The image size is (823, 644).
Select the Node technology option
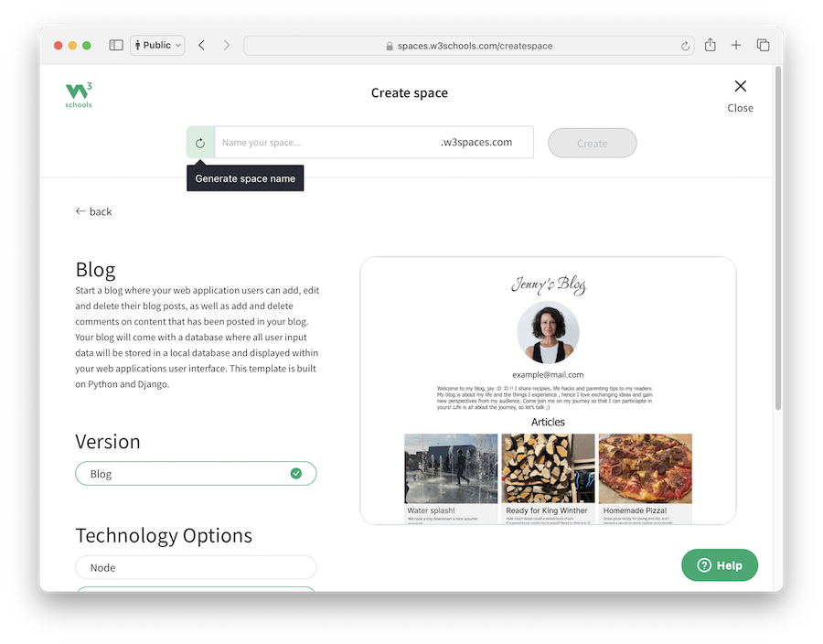pyautogui.click(x=196, y=567)
